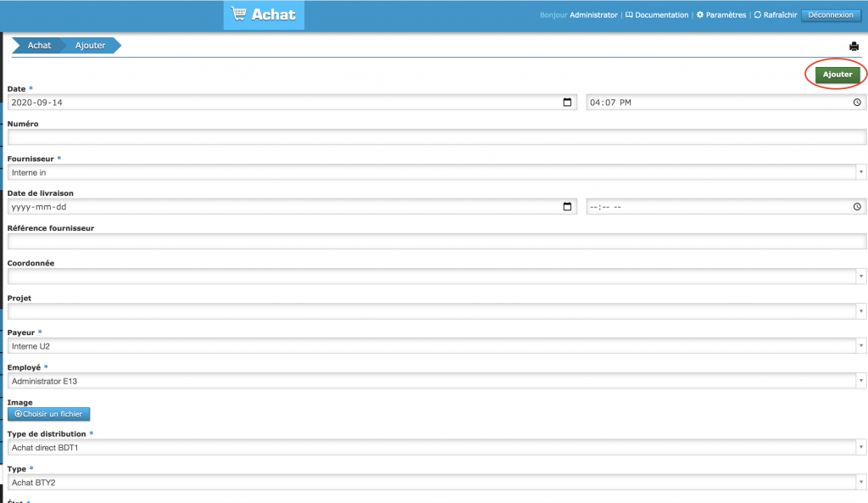
Task: Open the Date de livraison calendar icon
Action: (x=567, y=207)
